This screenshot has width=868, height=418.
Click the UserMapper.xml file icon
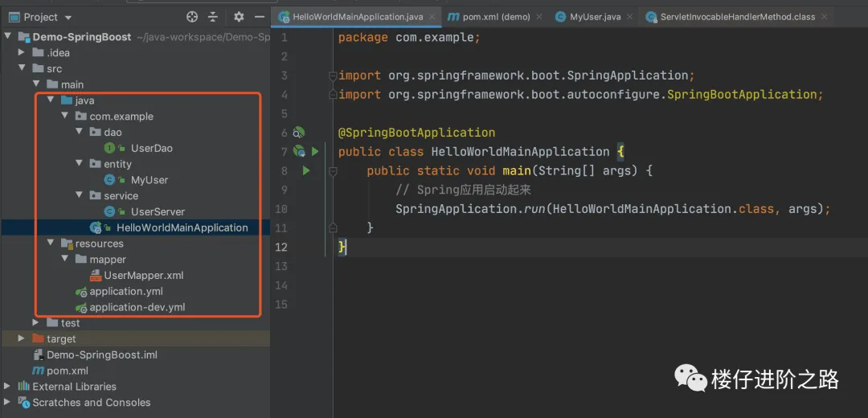point(96,275)
